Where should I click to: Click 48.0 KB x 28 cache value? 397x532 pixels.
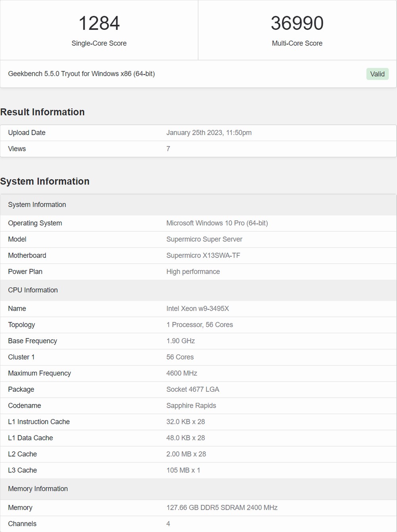coord(186,438)
